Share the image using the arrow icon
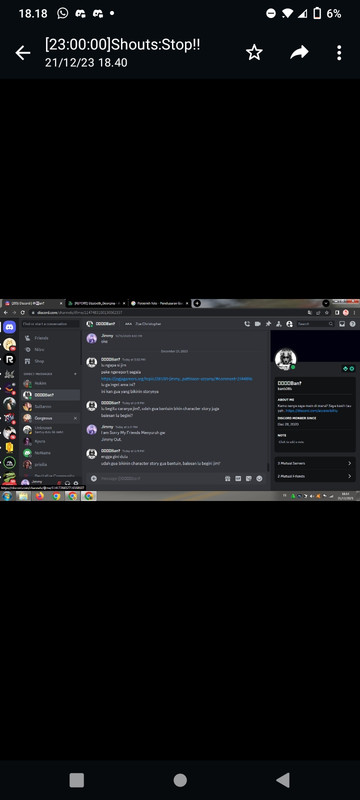This screenshot has height=800, width=360. tap(299, 53)
